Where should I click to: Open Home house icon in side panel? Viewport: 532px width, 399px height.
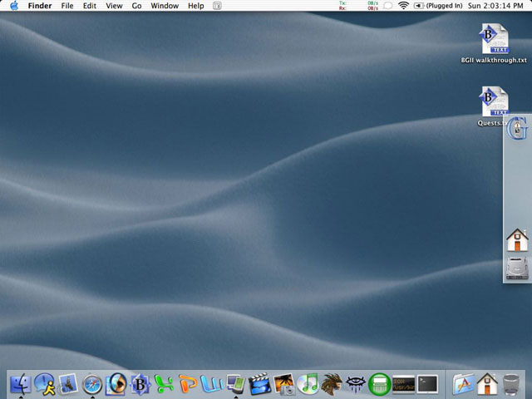pyautogui.click(x=517, y=240)
